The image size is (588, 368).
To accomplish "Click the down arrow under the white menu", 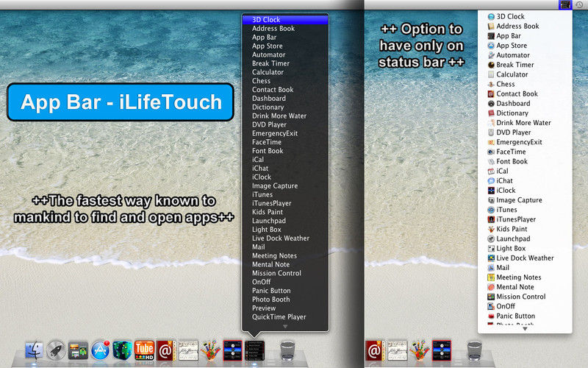I will click(525, 328).
